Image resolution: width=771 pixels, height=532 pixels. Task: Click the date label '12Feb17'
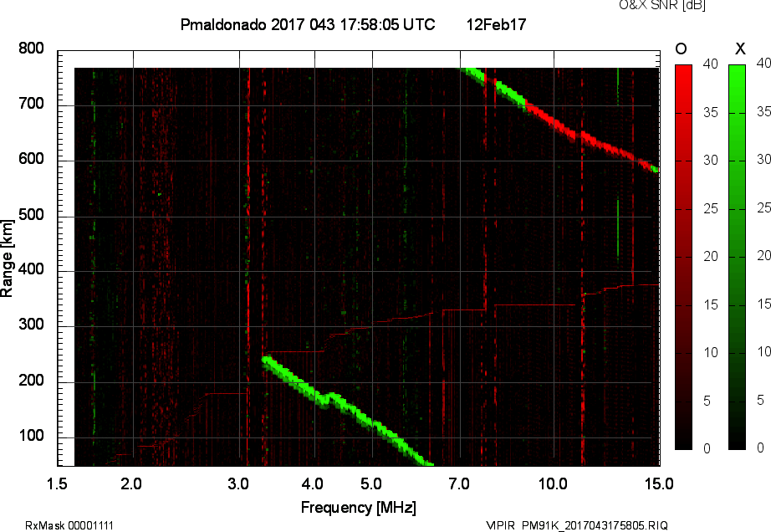(x=496, y=24)
